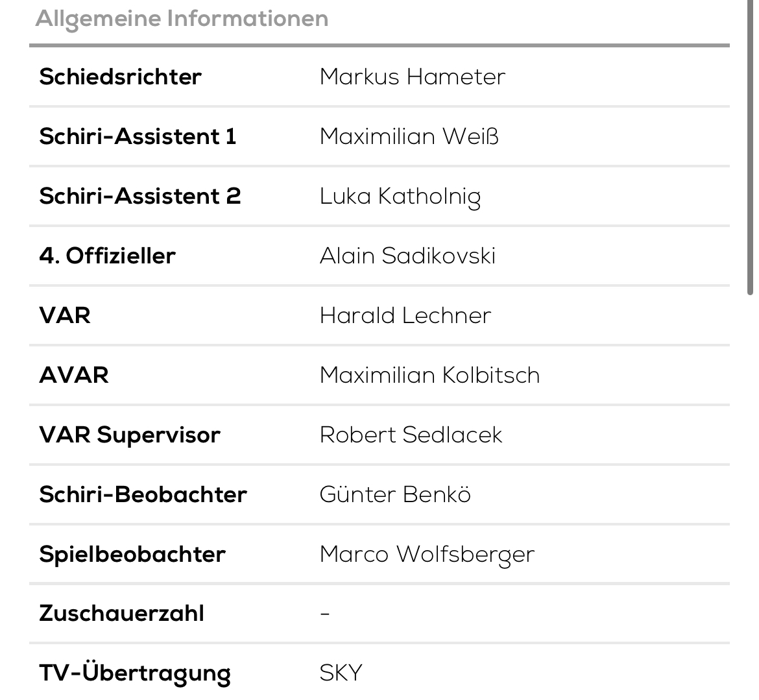Click the 4. Offizieller label

click(x=107, y=256)
